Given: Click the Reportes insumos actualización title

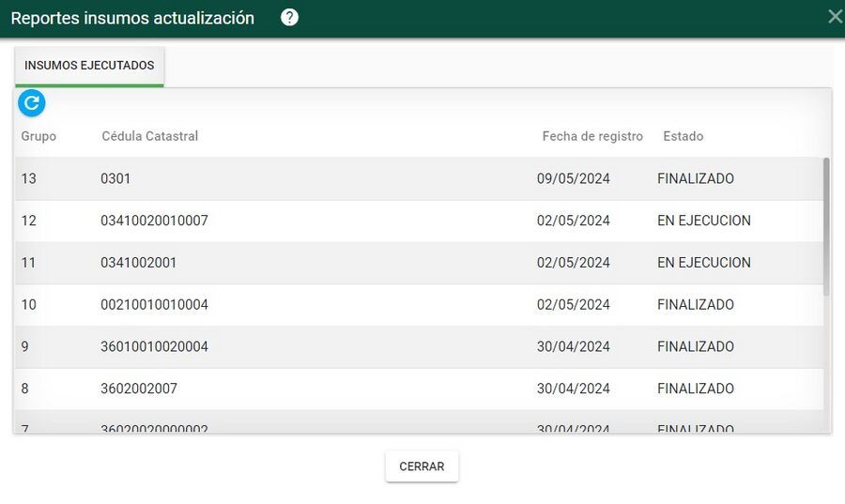Looking at the screenshot, I should pyautogui.click(x=132, y=18).
